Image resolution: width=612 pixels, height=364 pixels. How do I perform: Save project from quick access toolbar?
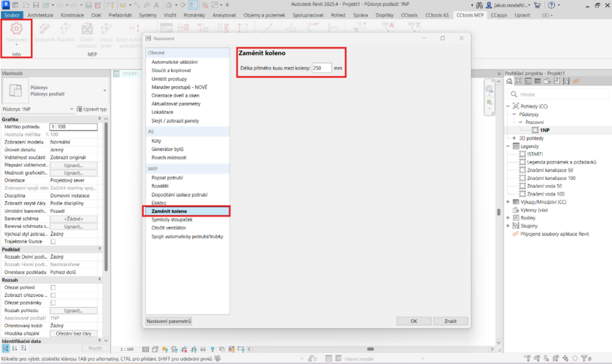click(35, 5)
